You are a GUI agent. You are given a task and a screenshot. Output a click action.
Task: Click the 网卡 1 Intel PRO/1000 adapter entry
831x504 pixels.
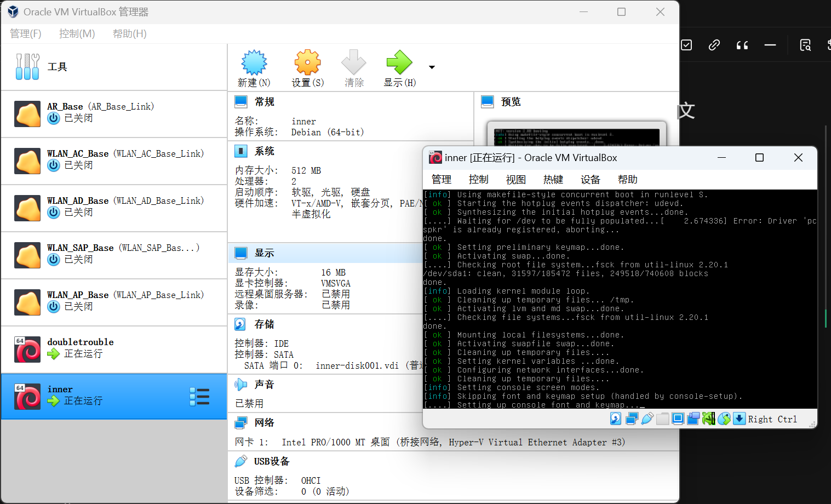(x=430, y=442)
